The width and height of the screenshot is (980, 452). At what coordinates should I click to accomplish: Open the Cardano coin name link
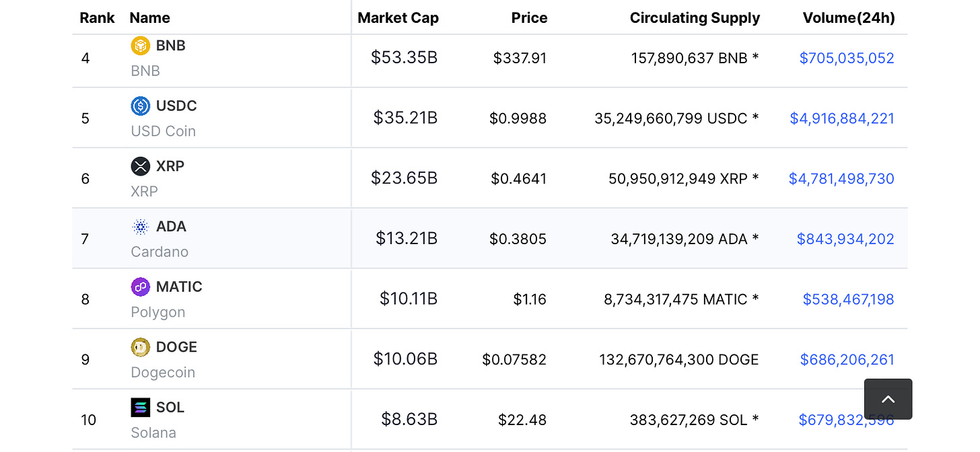coord(160,252)
